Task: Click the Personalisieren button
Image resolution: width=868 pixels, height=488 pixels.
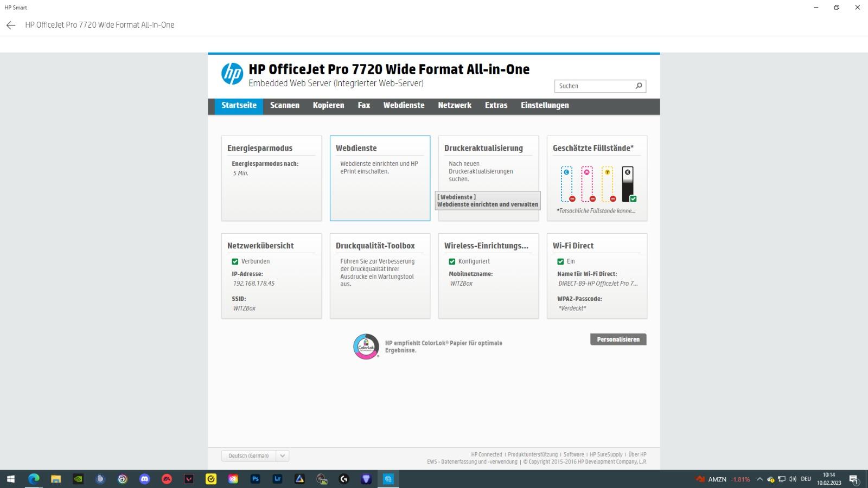Action: tap(618, 339)
